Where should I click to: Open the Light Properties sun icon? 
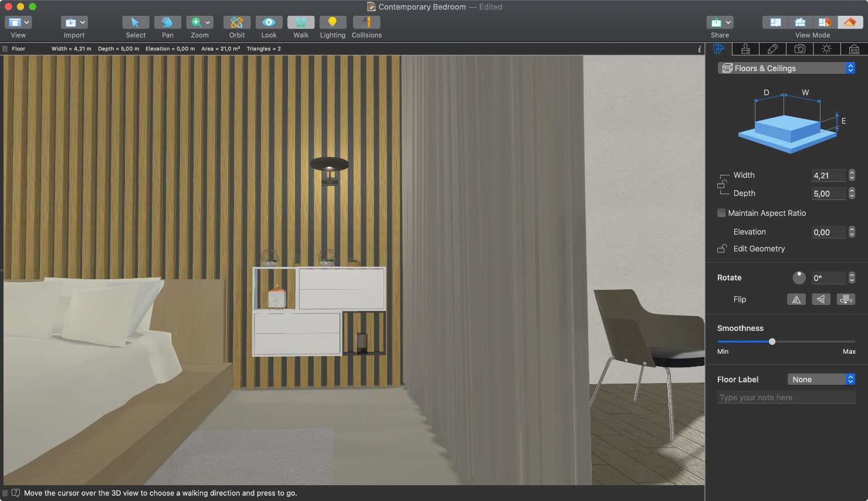pos(827,49)
